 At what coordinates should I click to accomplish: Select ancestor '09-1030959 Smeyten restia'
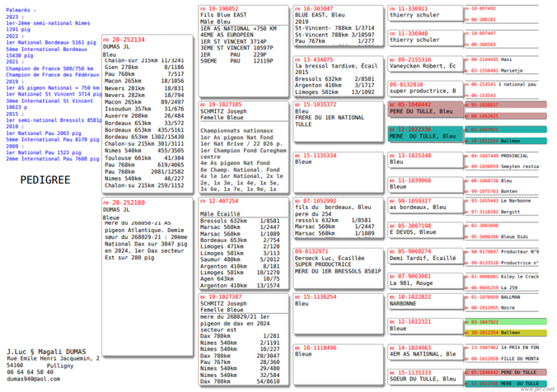point(502,166)
